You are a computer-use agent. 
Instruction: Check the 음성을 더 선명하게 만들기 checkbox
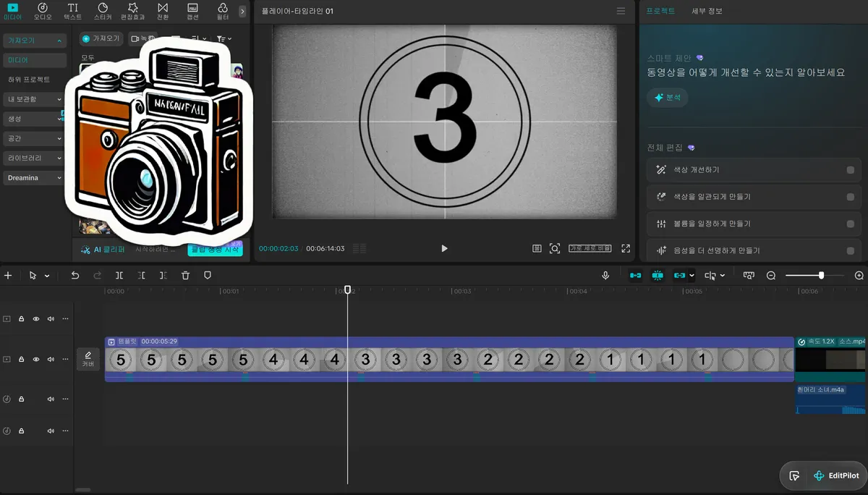(x=850, y=250)
